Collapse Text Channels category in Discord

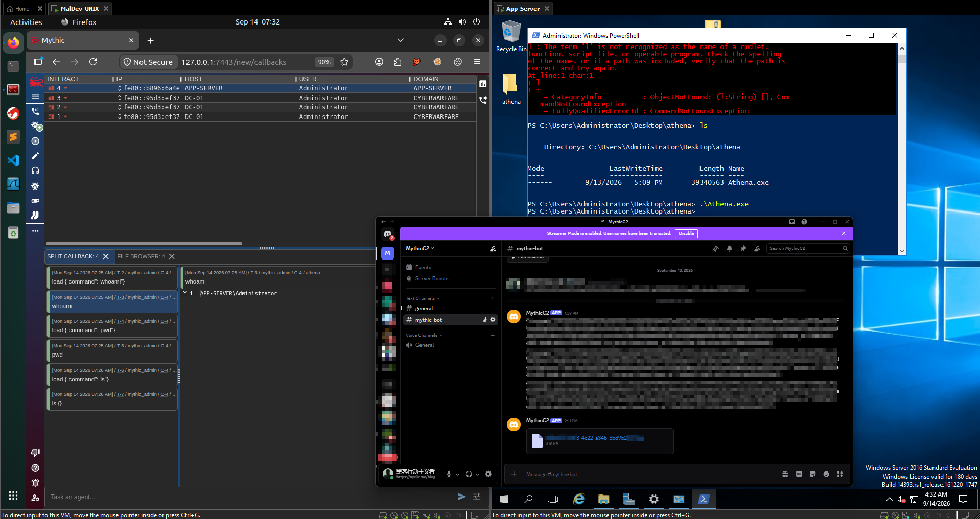pos(423,298)
